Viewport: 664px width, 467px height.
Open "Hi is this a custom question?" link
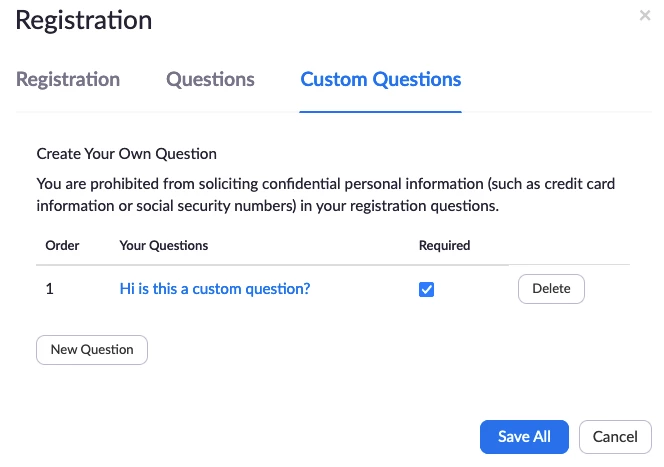coord(215,290)
